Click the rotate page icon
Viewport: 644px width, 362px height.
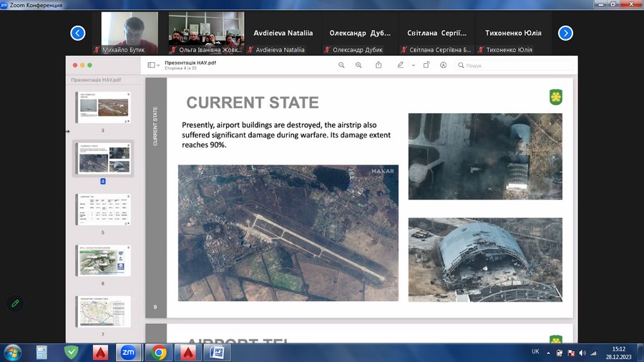[x=426, y=65]
